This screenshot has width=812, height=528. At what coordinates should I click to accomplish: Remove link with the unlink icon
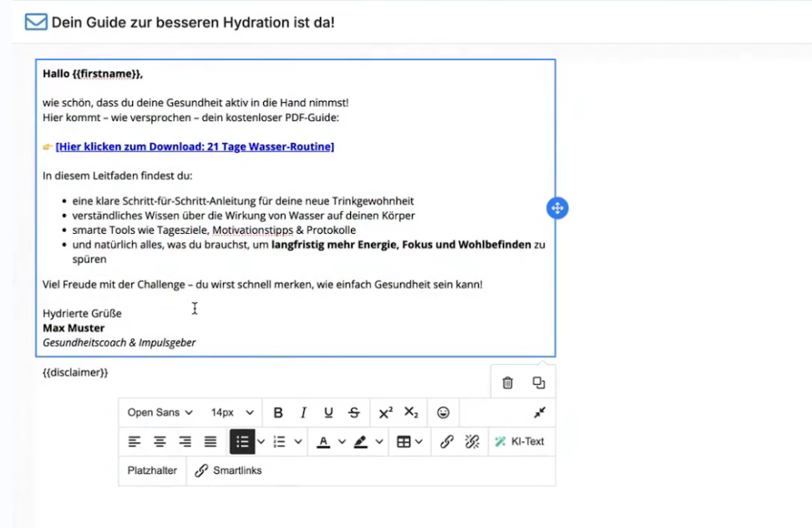coord(472,442)
